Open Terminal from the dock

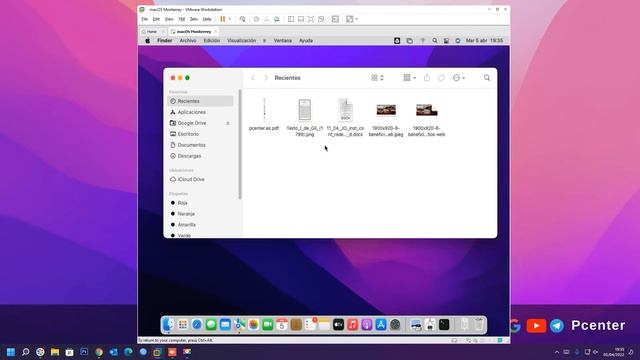click(x=444, y=324)
